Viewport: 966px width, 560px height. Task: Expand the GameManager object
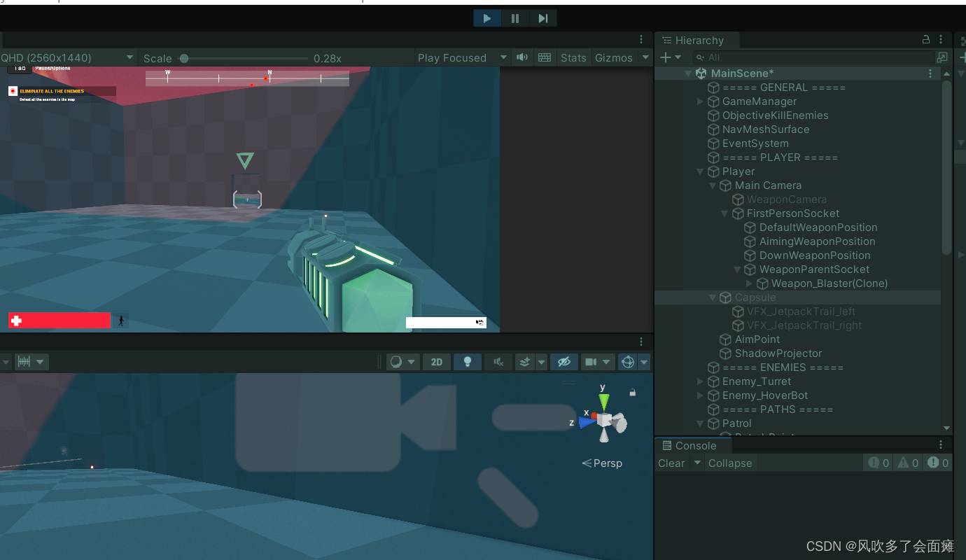tap(700, 101)
